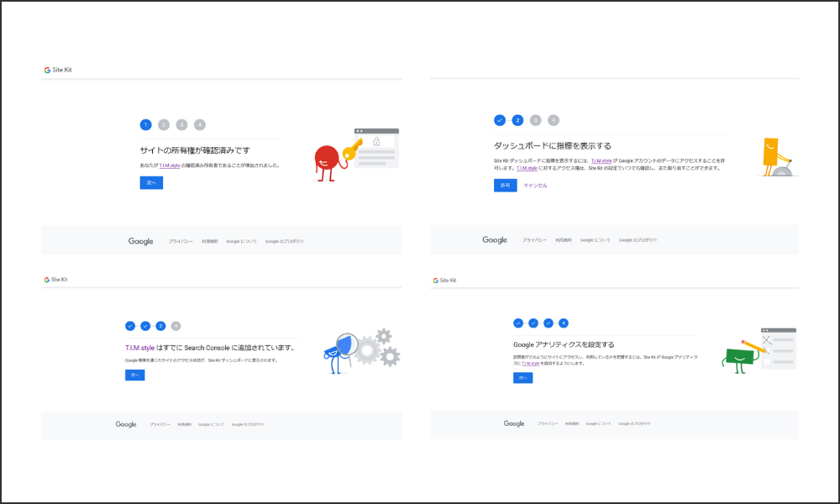Select step 2 circle in the ownership-confirmed screen

click(164, 125)
